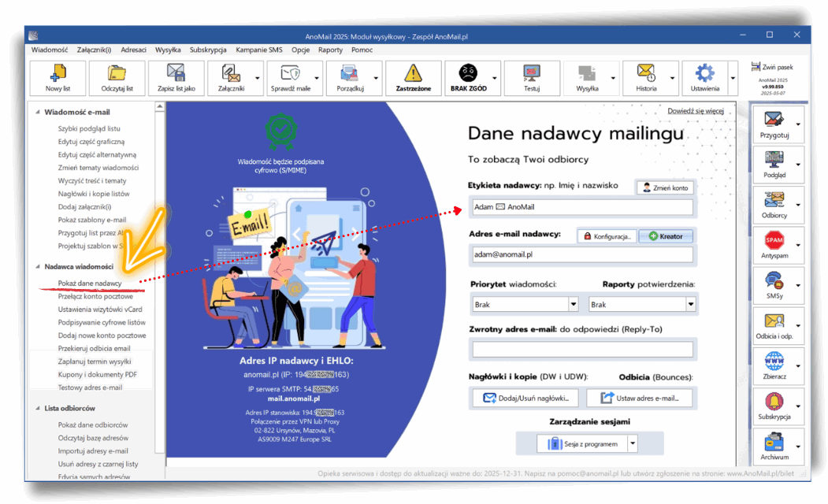
Task: Click the Sesja z programem button
Action: [x=582, y=443]
